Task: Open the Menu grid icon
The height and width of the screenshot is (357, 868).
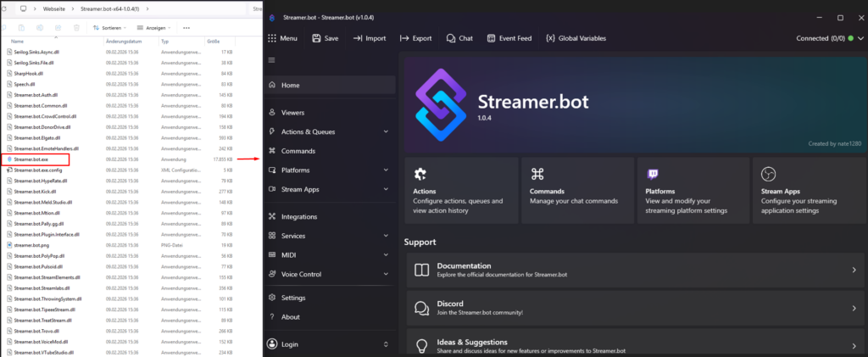Action: [272, 38]
